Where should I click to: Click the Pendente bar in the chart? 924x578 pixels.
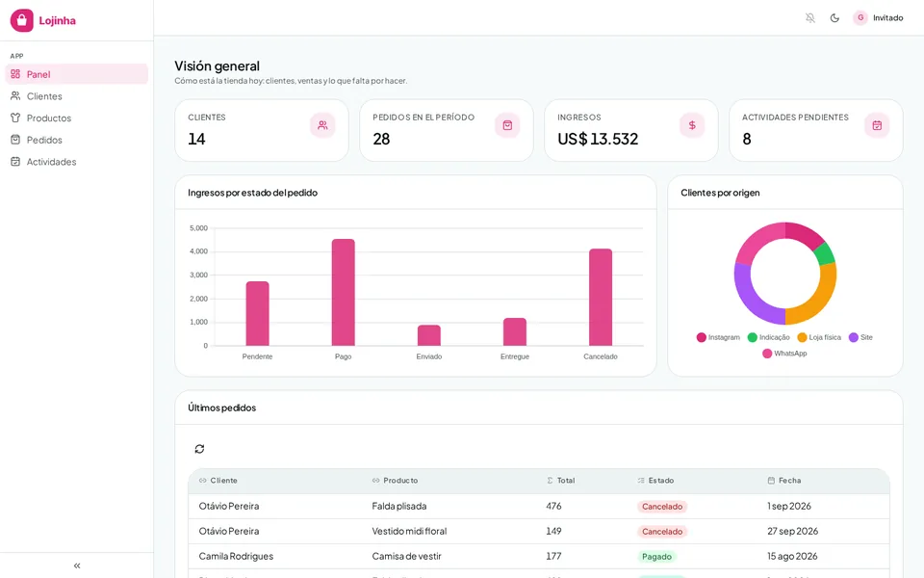[x=258, y=313]
